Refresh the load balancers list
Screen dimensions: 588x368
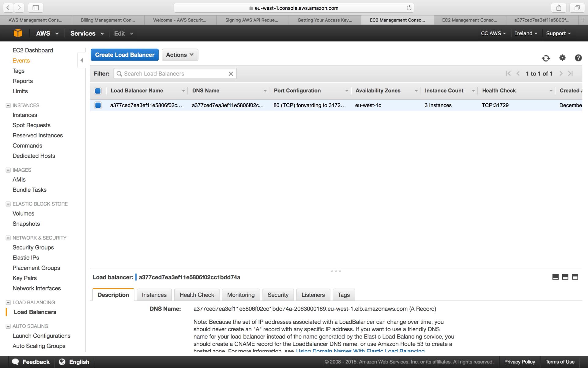(546, 58)
